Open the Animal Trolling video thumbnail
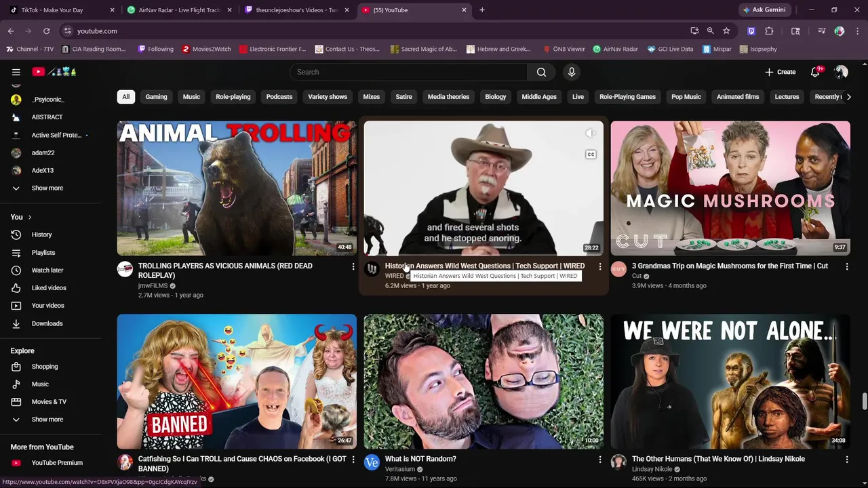Viewport: 868px width, 488px height. [x=237, y=188]
